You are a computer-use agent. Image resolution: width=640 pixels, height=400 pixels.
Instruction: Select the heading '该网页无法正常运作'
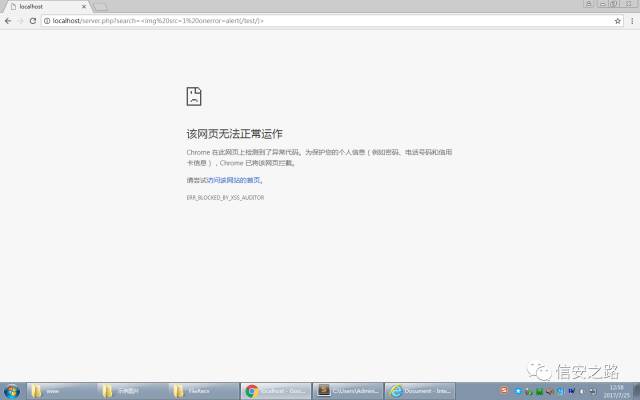(x=235, y=134)
